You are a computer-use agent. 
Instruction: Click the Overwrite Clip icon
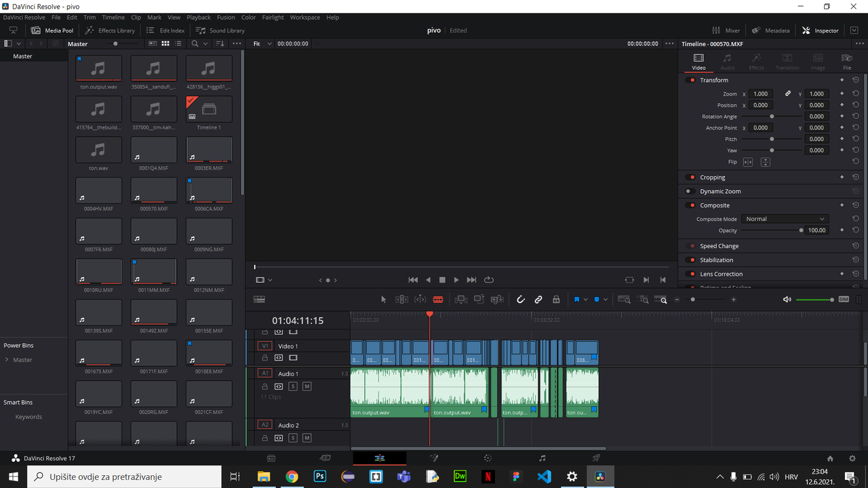(x=479, y=300)
